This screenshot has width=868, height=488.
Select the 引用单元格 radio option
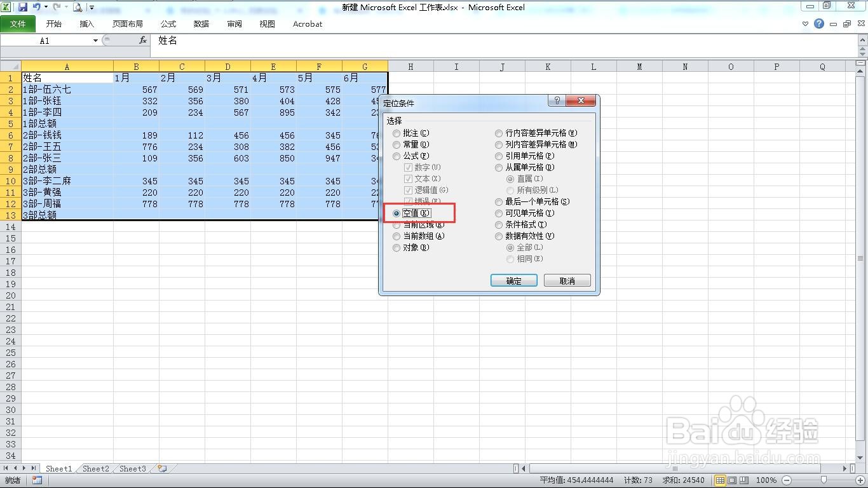[525, 156]
